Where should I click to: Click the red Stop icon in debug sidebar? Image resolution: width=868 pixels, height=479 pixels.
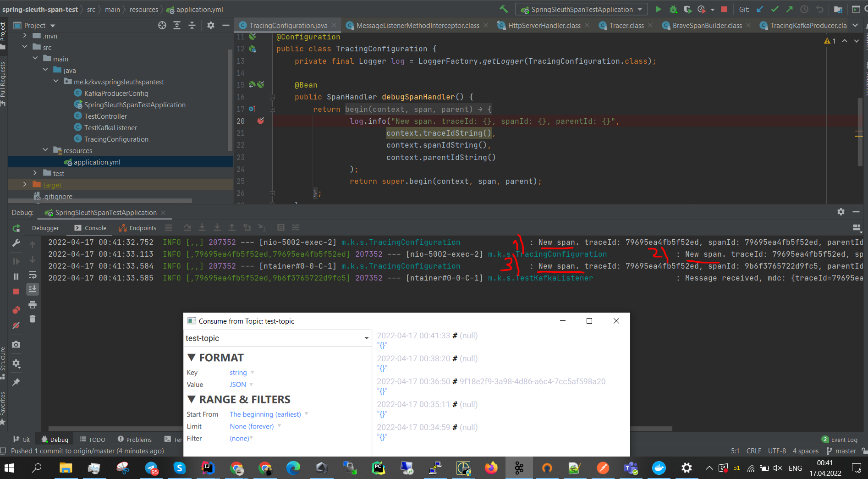pyautogui.click(x=16, y=292)
